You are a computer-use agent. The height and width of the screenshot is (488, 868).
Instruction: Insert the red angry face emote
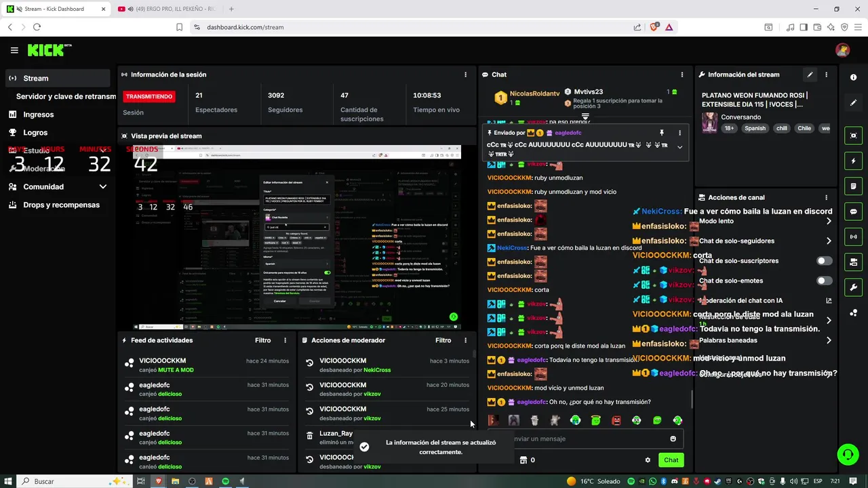click(616, 420)
